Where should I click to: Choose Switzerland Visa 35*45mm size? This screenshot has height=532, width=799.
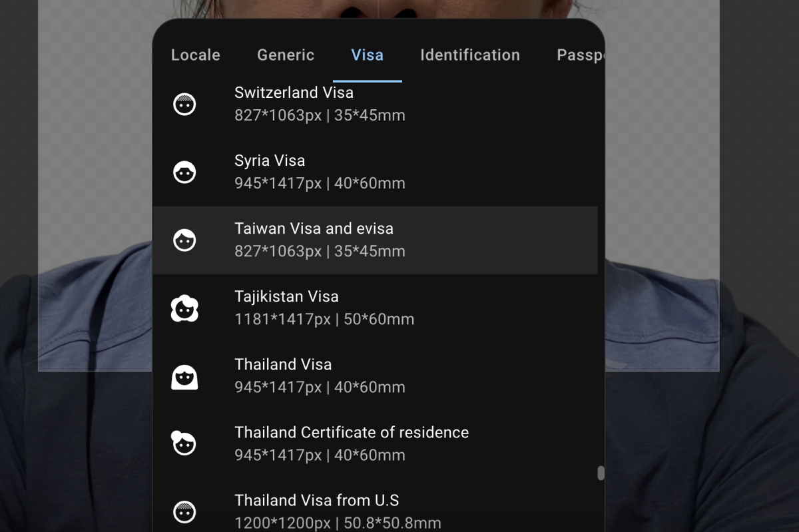(x=320, y=104)
